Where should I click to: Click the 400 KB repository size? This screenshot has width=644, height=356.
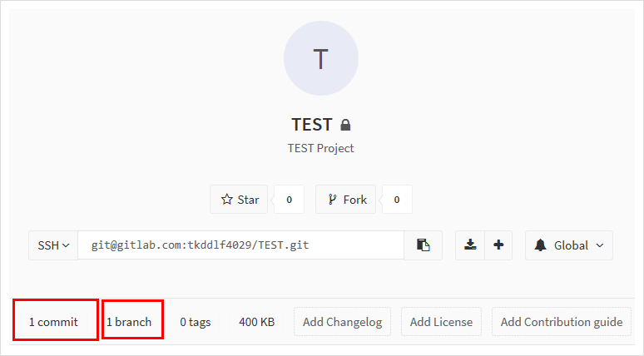click(257, 322)
